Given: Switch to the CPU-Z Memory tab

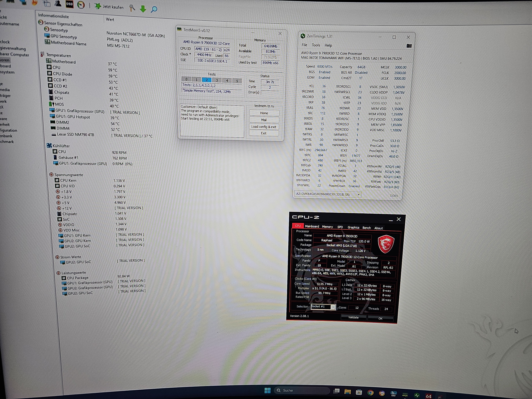Looking at the screenshot, I should pyautogui.click(x=327, y=227).
